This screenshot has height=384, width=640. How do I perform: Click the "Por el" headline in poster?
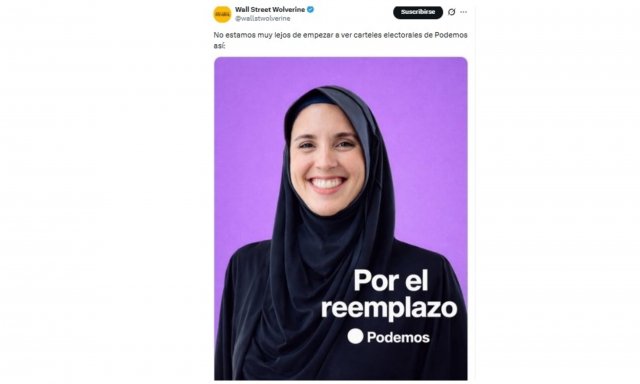[391, 280]
